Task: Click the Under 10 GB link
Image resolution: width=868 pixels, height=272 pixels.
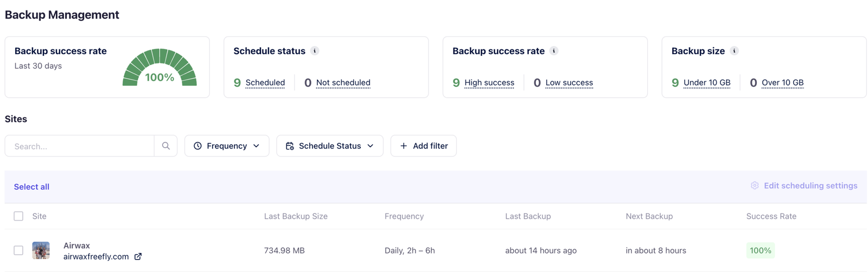Action: [707, 83]
